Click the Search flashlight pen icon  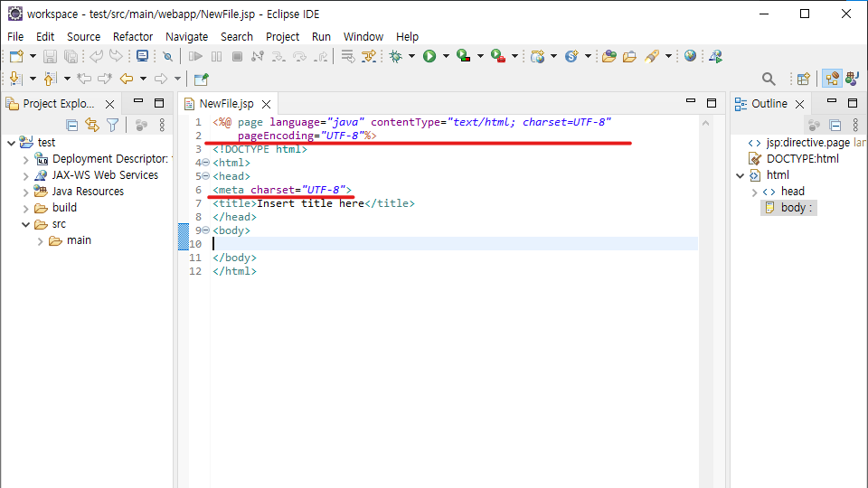click(x=652, y=56)
